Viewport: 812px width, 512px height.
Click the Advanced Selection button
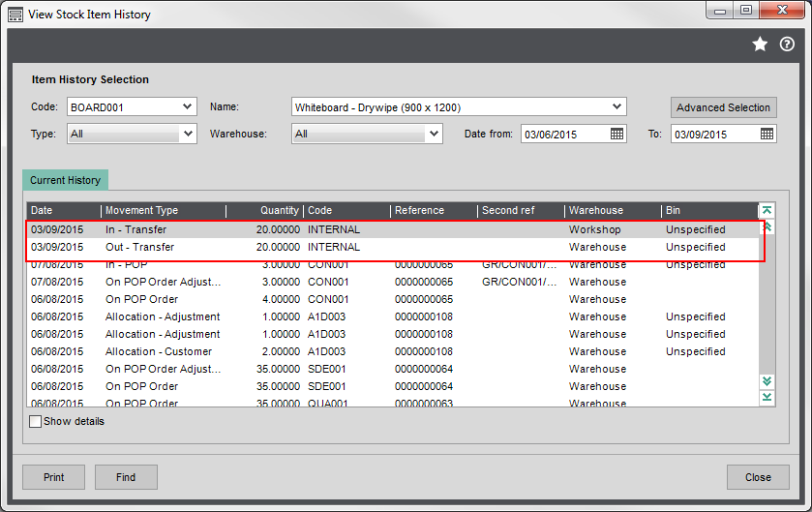tap(724, 107)
